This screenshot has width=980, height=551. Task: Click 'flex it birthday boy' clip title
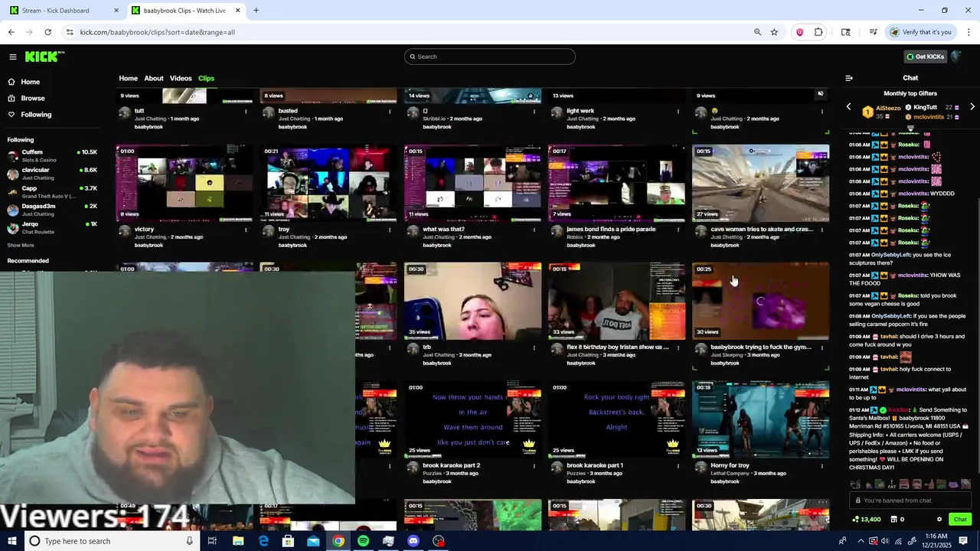coord(617,347)
